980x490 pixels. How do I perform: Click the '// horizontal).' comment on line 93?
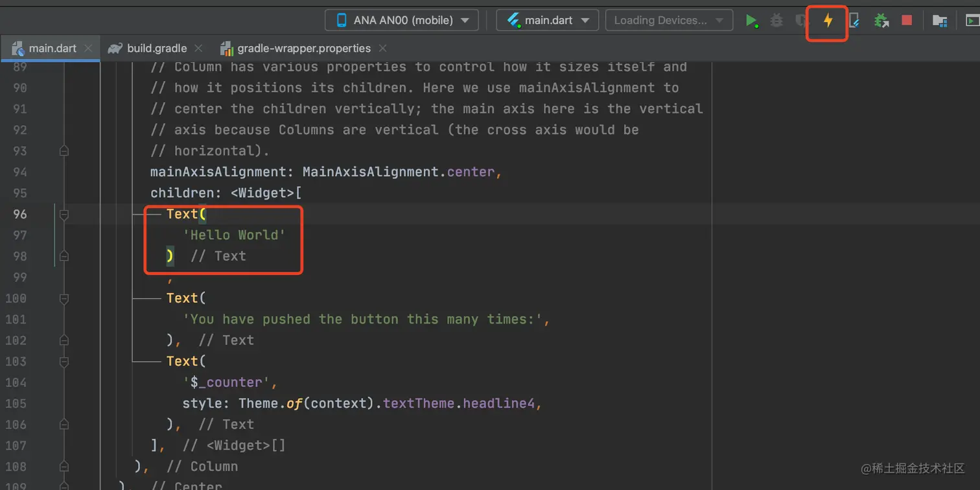[210, 150]
